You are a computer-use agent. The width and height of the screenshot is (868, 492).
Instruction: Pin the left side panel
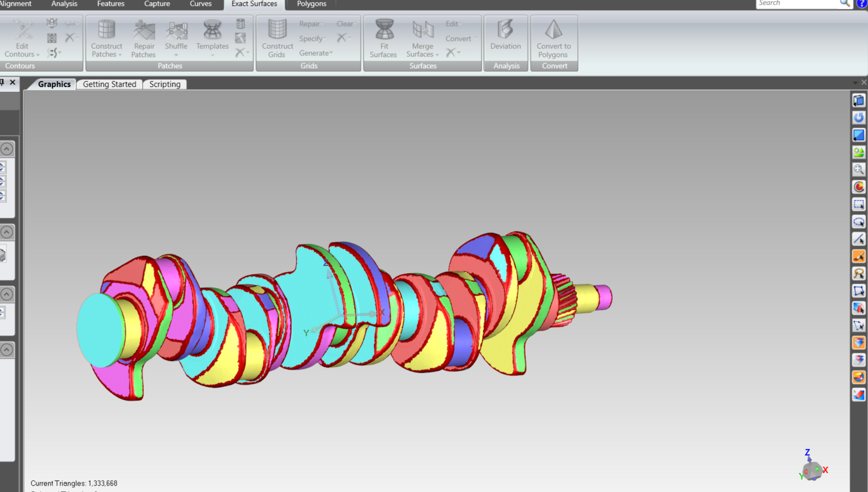click(x=2, y=83)
